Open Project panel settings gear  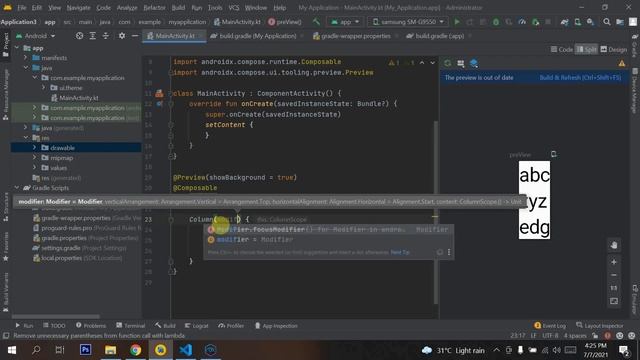coord(122,36)
